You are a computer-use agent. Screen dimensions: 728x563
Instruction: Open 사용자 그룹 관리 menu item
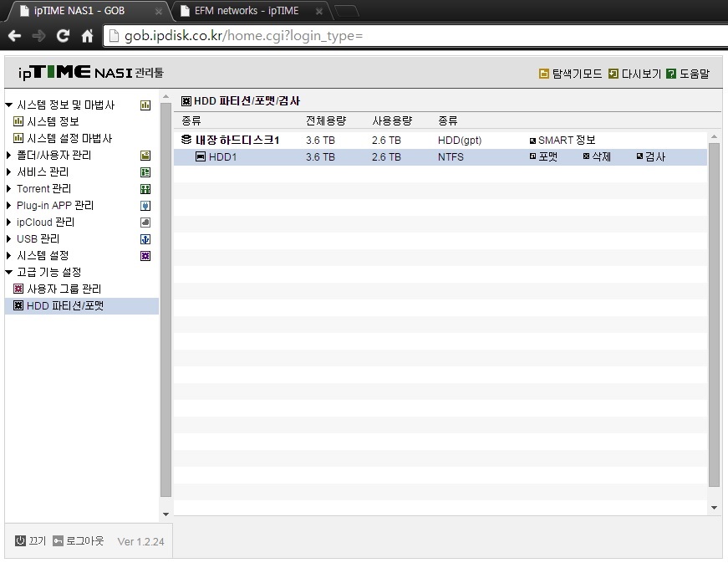point(64,289)
